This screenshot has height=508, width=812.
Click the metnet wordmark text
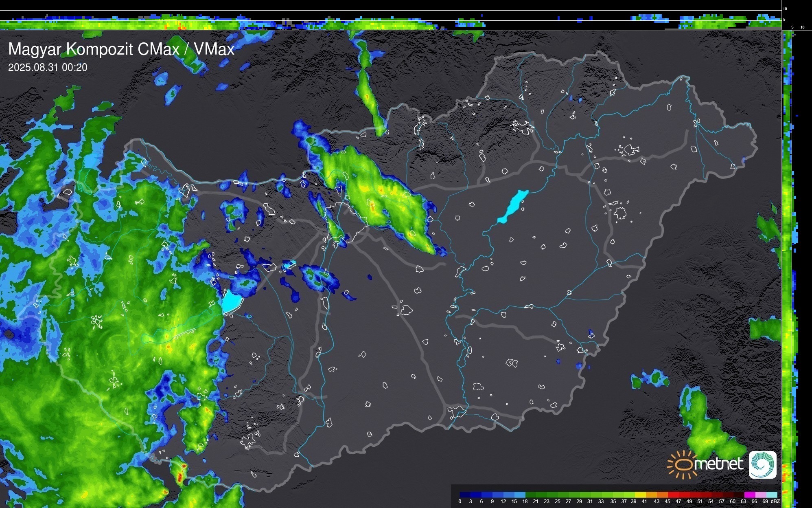pyautogui.click(x=718, y=464)
